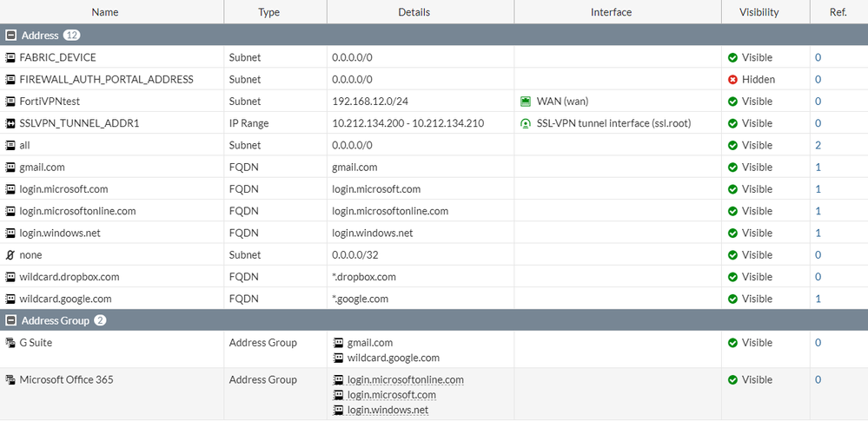
Task: Click the red Hidden status icon
Action: (x=732, y=79)
